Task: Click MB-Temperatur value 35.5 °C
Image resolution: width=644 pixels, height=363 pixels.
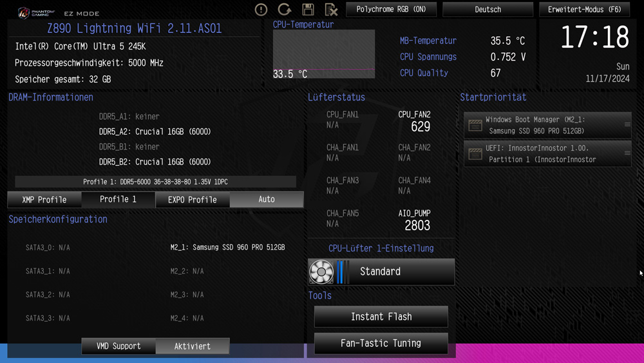Action: click(507, 41)
